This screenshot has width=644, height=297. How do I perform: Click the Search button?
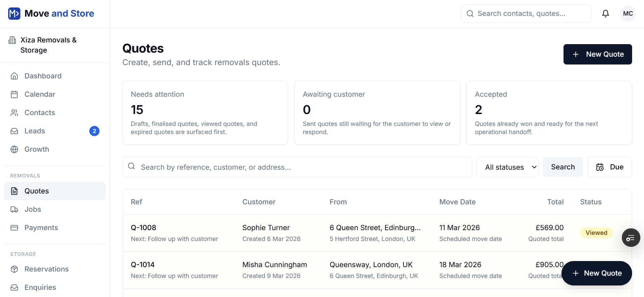(x=563, y=167)
